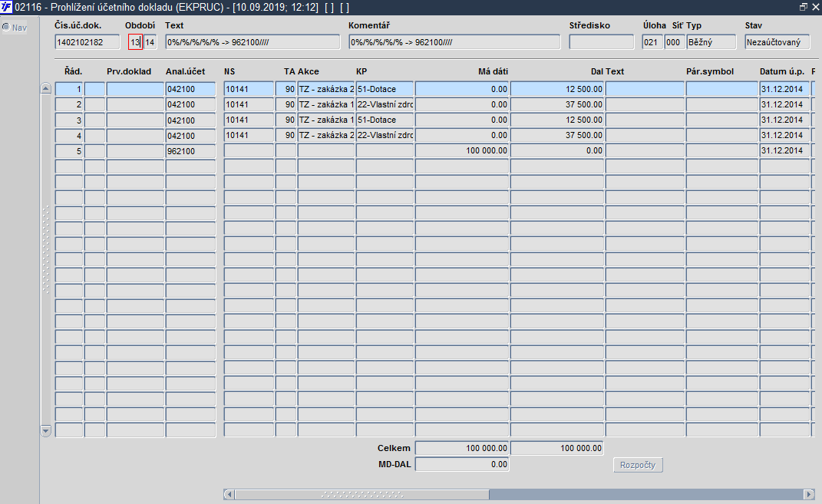Click the empty Středisko field

pos(601,42)
